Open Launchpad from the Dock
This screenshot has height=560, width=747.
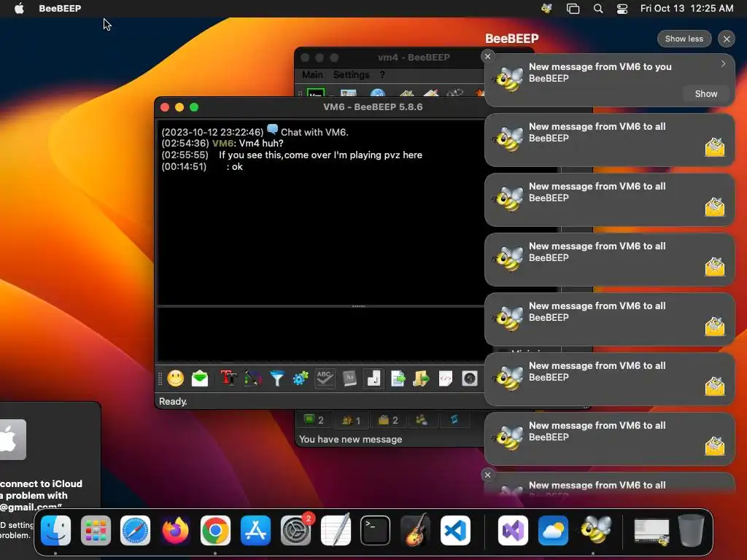96,530
